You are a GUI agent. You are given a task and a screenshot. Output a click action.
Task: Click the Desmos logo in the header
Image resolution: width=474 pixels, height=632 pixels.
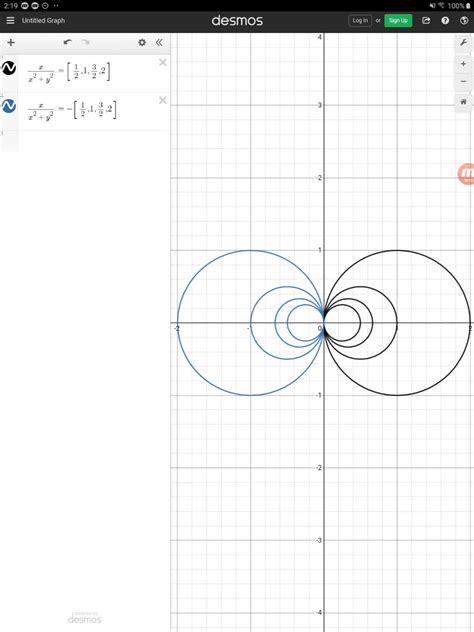click(237, 21)
